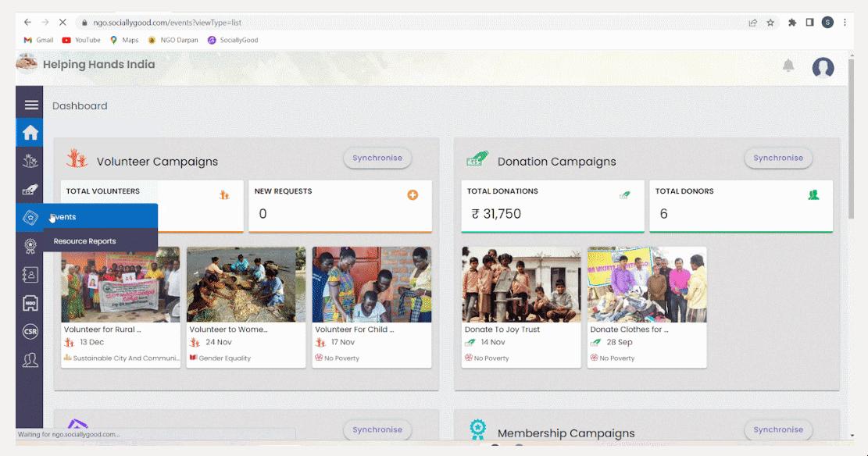Image resolution: width=868 pixels, height=456 pixels.
Task: Toggle the browser side panel
Action: (809, 23)
